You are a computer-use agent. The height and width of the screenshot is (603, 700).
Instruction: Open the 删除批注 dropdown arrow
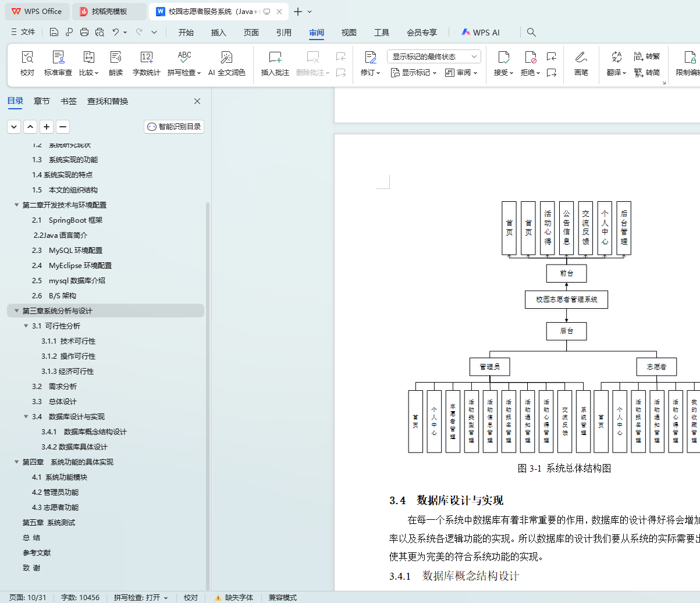(x=328, y=73)
